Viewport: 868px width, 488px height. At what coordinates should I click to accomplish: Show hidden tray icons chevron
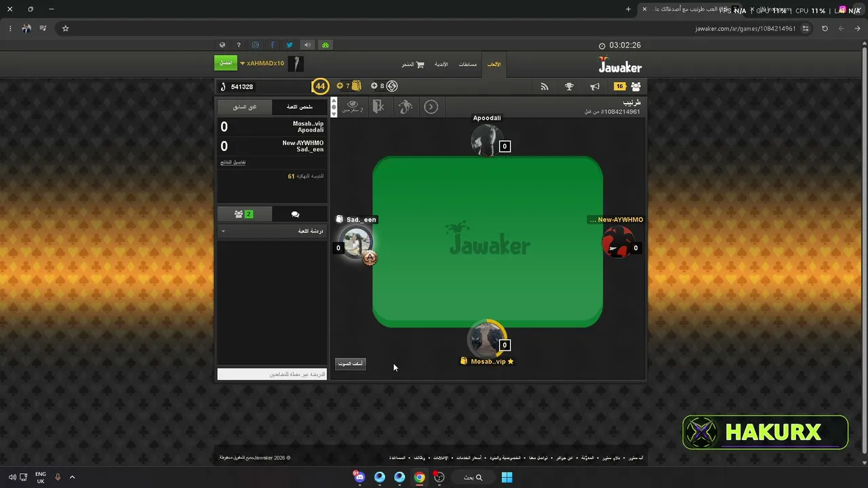pos(72,477)
